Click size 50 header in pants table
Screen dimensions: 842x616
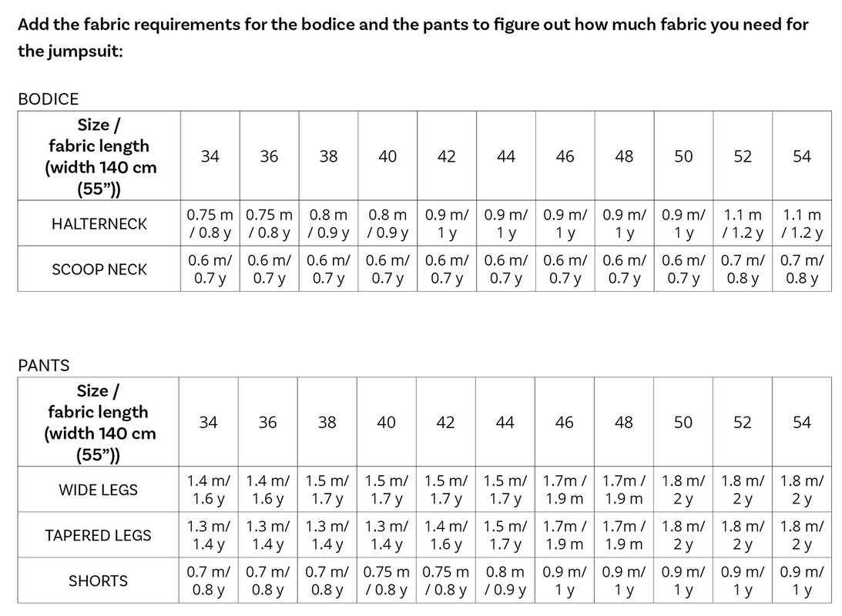(x=683, y=422)
